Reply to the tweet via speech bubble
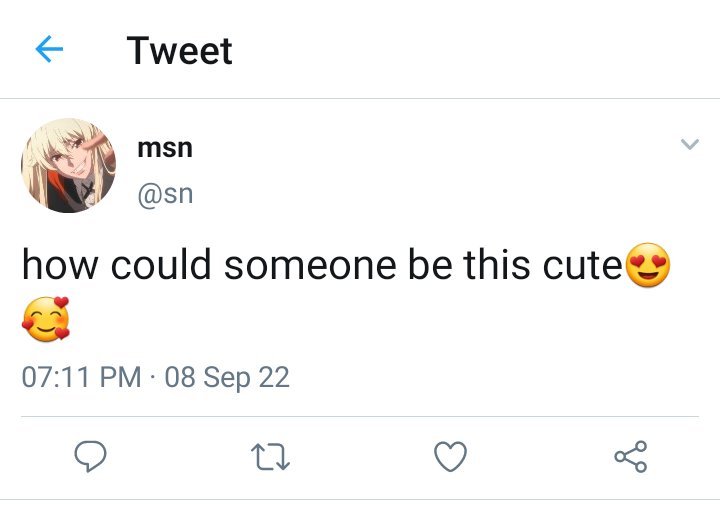The image size is (720, 511). click(90, 456)
